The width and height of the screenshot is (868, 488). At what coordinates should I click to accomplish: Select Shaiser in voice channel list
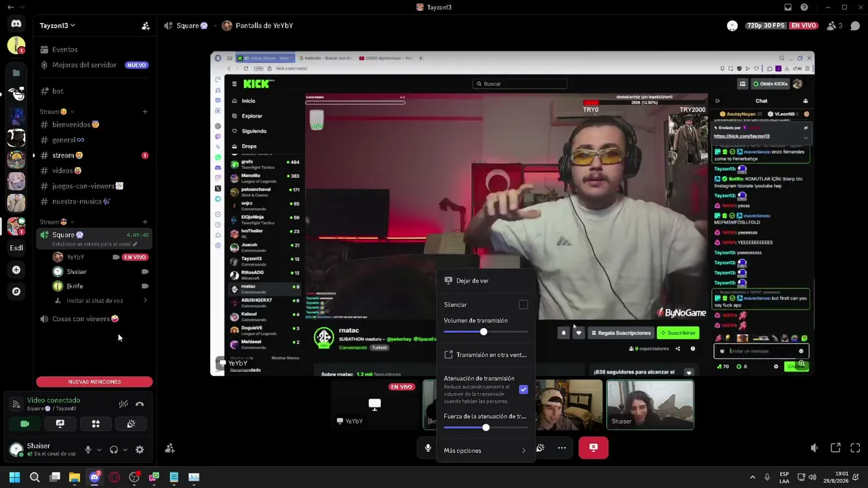101,272
